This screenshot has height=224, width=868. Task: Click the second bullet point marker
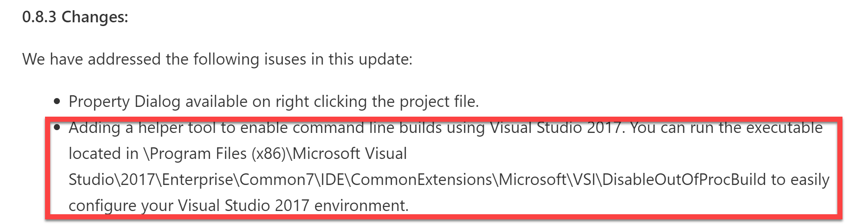point(57,127)
